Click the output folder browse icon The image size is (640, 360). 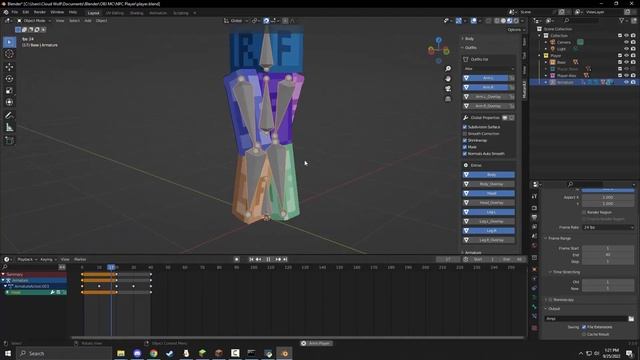tap(631, 318)
